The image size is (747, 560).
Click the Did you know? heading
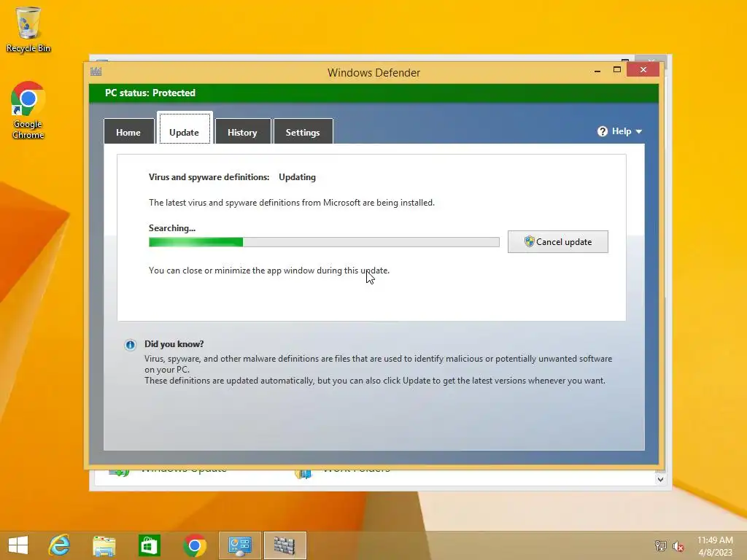click(174, 344)
